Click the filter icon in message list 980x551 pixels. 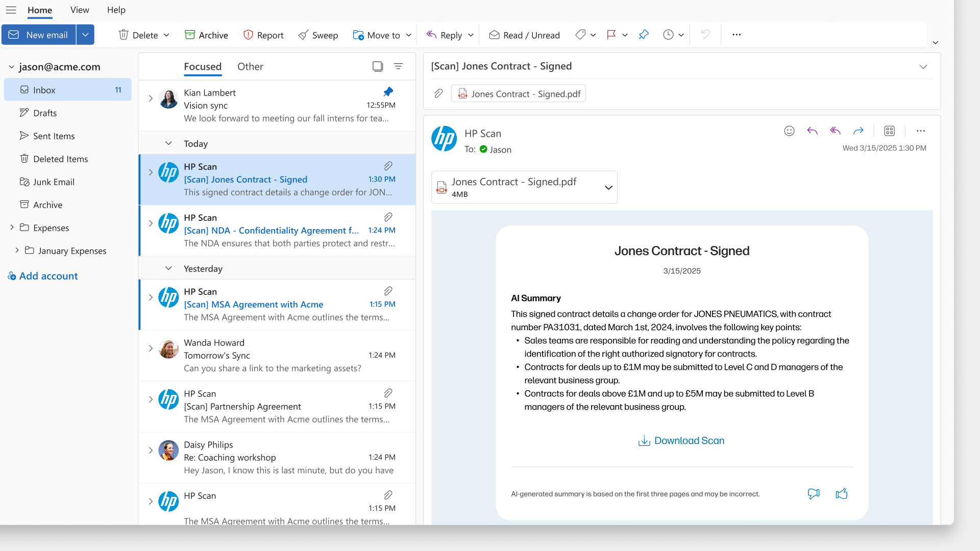tap(398, 66)
